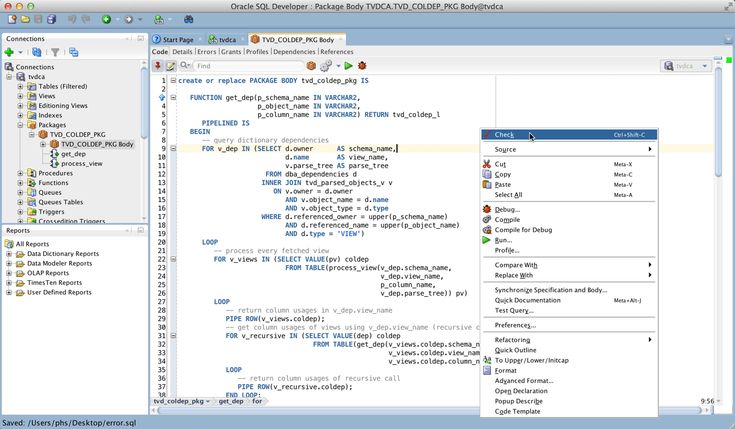This screenshot has height=429, width=735.
Task: Toggle the red pin Freeze View button
Action: point(158,66)
